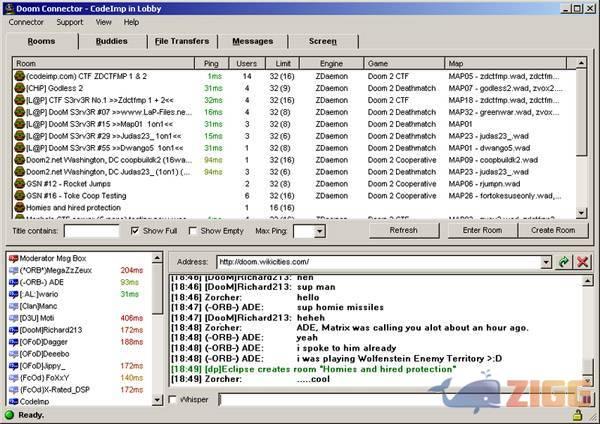
Task: Open the Max Ping dropdown
Action: (320, 231)
